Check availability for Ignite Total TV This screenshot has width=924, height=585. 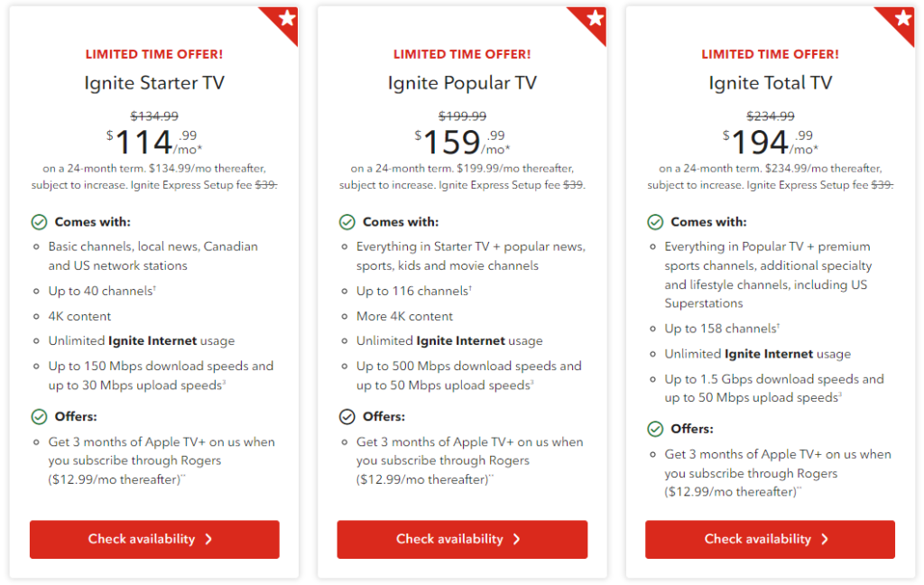click(770, 539)
